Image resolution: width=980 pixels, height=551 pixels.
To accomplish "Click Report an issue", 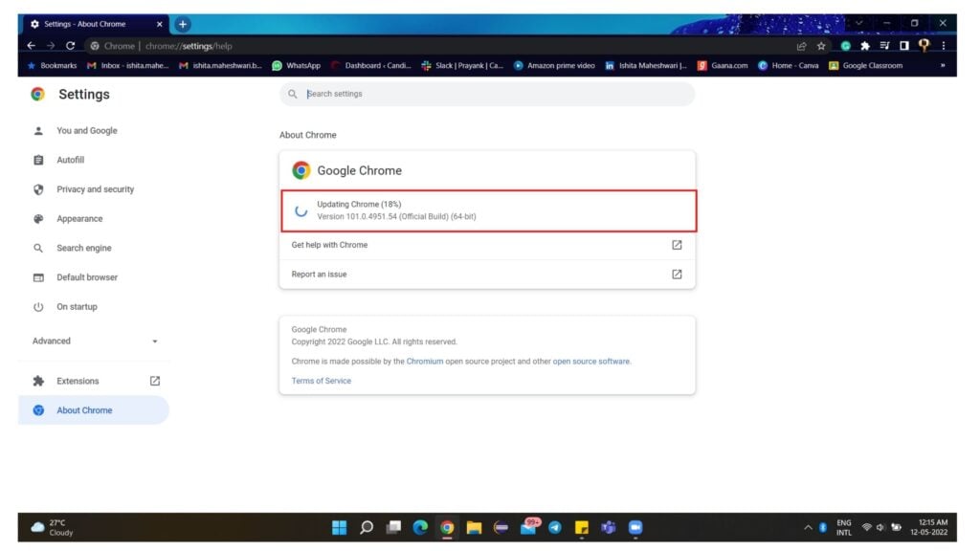I will pos(487,275).
